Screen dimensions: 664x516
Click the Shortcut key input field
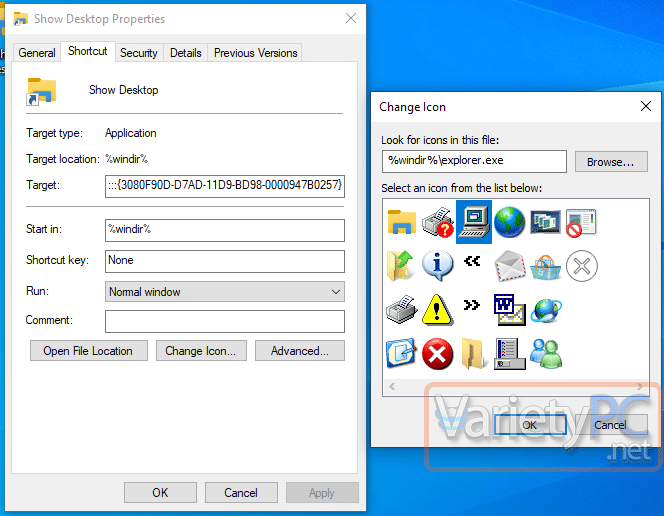(x=225, y=261)
